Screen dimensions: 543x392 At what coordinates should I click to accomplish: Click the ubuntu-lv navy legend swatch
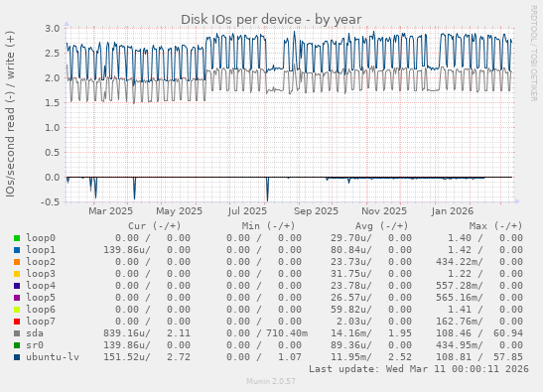point(17,357)
